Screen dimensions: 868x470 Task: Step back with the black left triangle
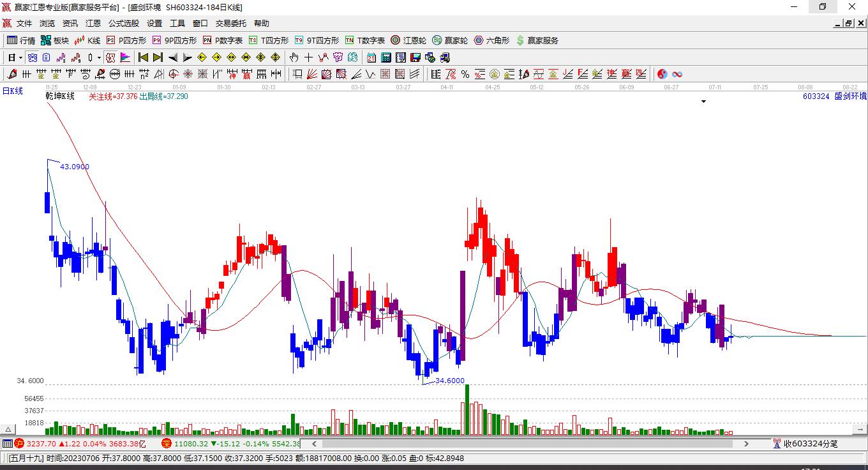172,57
